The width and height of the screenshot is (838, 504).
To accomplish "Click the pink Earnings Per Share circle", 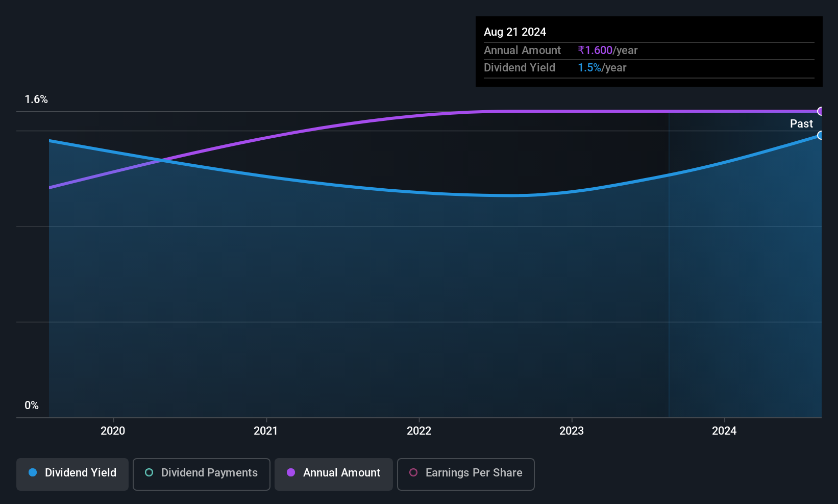I will (x=413, y=472).
